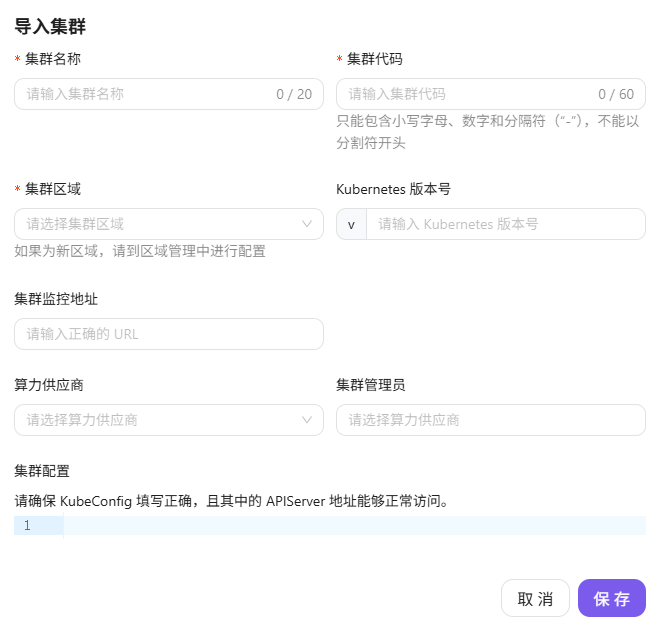The height and width of the screenshot is (627, 662).
Task: Click the hint text about 小写字母、数字和分隔符
Action: 488,132
